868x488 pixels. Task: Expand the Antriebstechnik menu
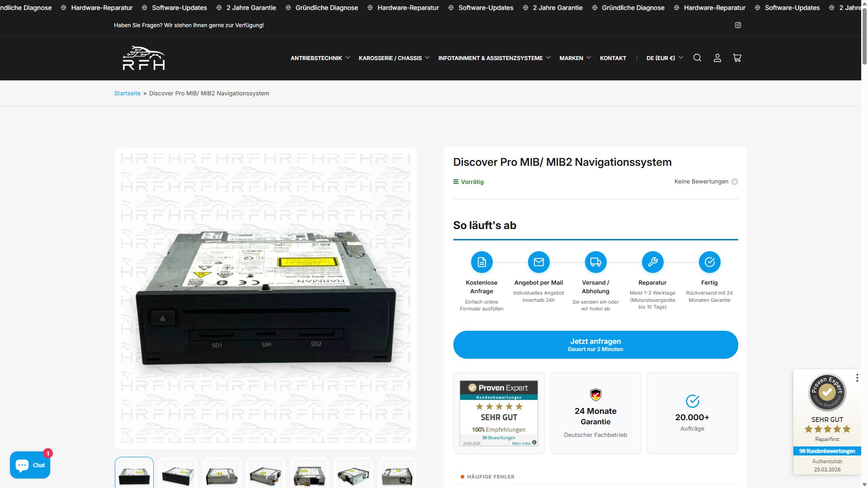pyautogui.click(x=320, y=58)
